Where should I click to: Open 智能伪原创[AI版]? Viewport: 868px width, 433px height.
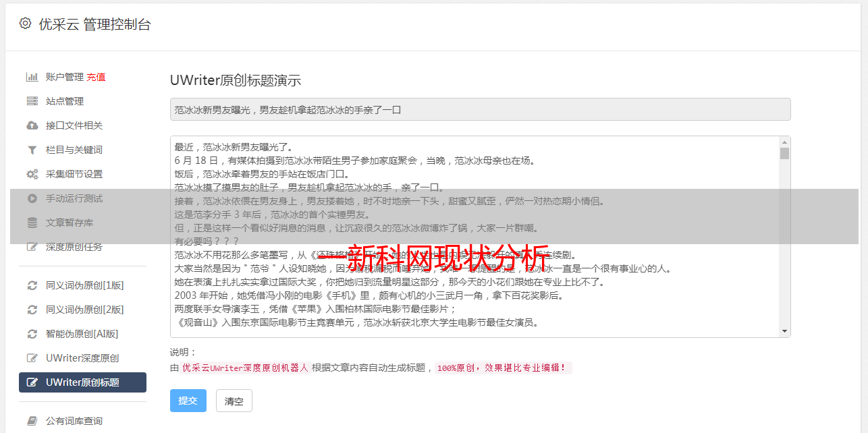click(82, 334)
